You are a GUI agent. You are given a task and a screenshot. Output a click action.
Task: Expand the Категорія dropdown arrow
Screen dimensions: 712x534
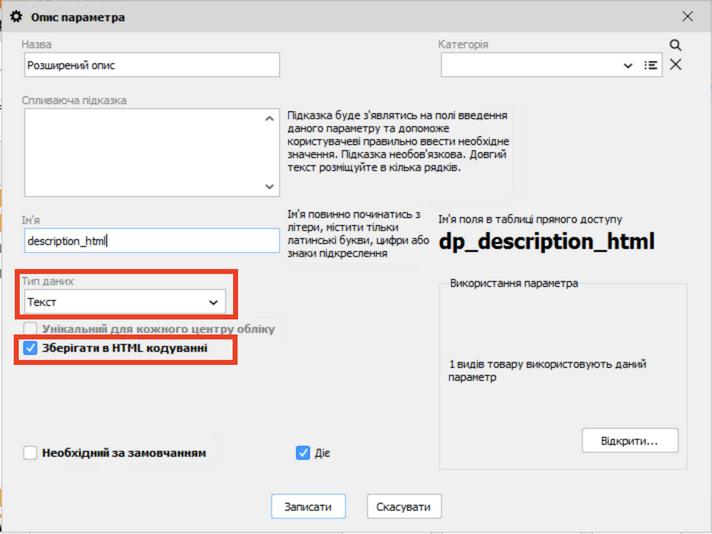(x=628, y=65)
